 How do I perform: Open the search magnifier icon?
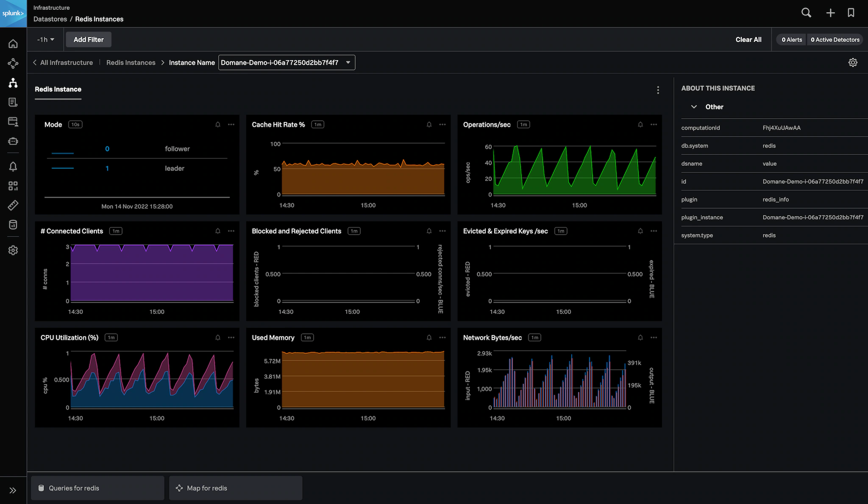point(806,13)
